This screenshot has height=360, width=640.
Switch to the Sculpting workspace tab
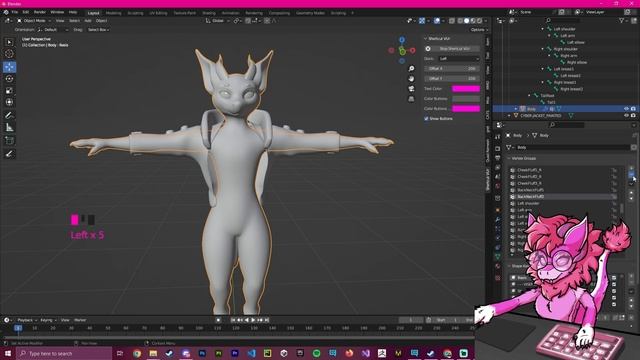pos(136,13)
